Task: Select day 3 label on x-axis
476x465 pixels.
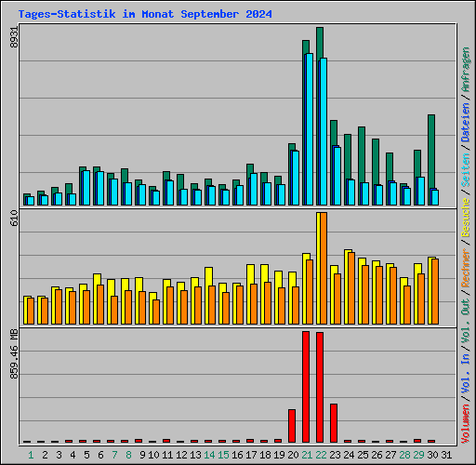Action: click(x=59, y=455)
